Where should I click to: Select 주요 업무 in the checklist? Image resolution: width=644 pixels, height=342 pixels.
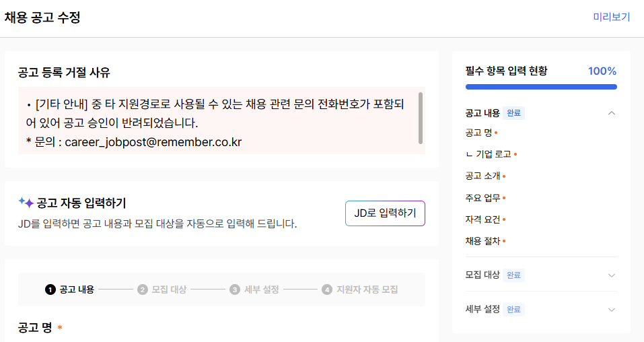coord(482,198)
